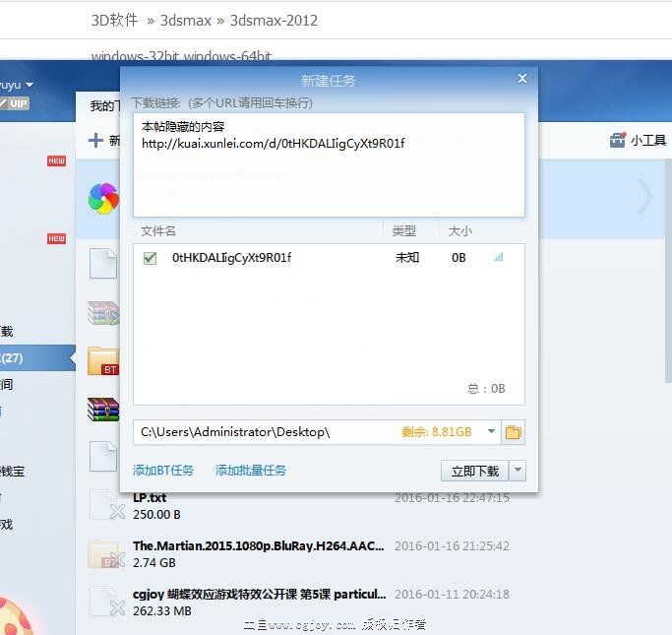Click the 类型 column header
The image size is (672, 635).
tap(404, 231)
